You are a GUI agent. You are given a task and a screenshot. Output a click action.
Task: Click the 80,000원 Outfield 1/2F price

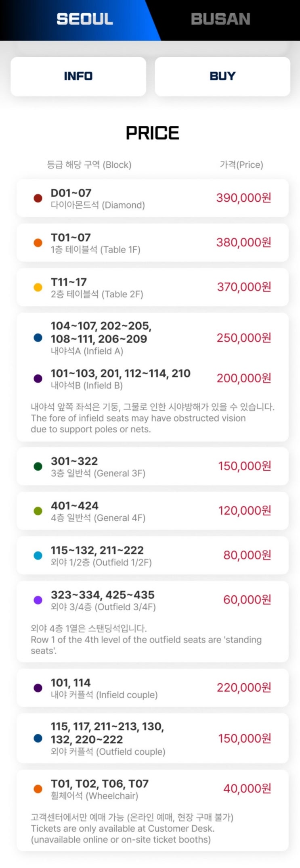coord(247,555)
